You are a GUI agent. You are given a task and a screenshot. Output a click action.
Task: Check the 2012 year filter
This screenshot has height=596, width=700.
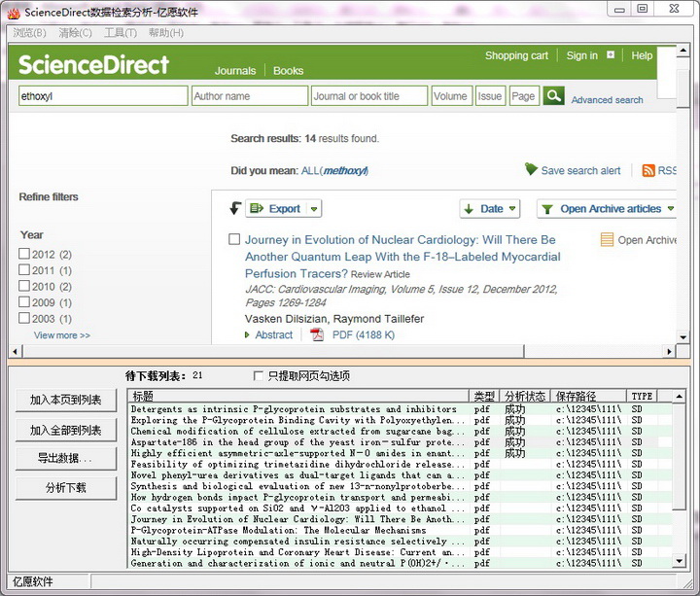coord(24,255)
